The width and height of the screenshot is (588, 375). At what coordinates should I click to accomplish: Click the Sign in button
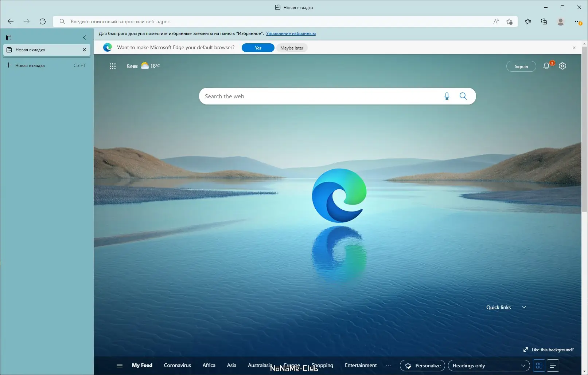coord(521,66)
